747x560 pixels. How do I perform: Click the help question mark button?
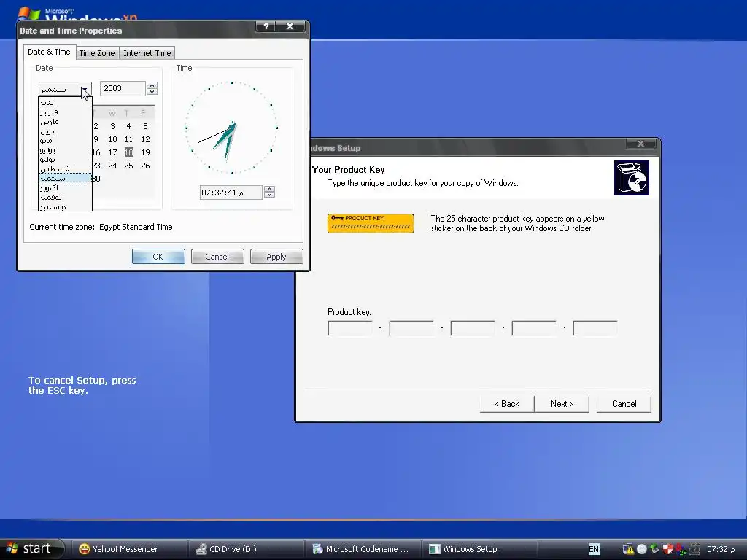coord(266,26)
